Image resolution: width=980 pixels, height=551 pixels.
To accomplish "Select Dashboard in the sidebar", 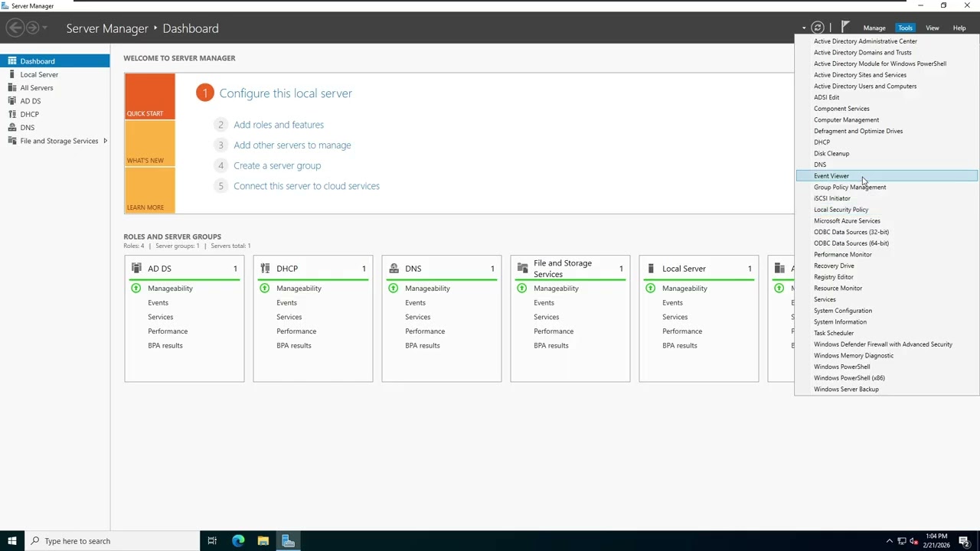I will pos(55,61).
